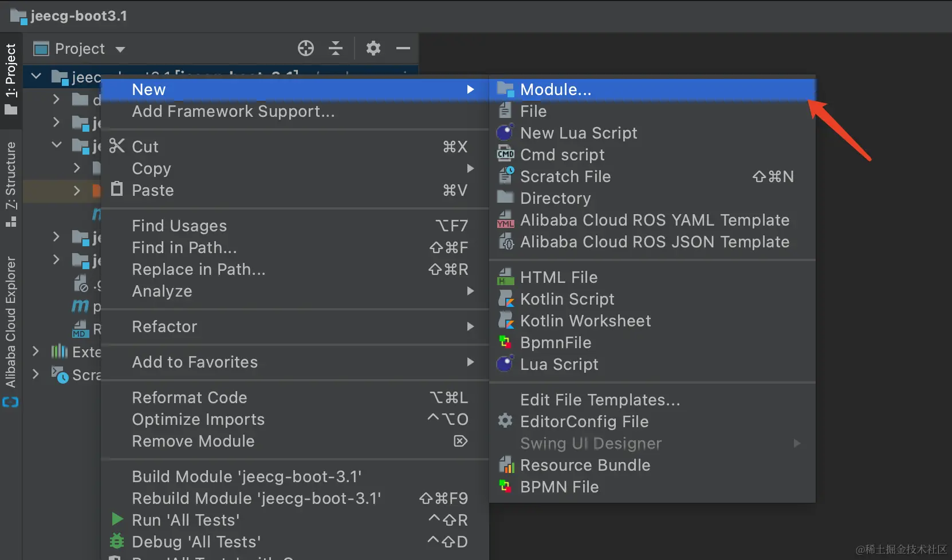
Task: Create a Kotlin Worksheet file
Action: tap(585, 321)
